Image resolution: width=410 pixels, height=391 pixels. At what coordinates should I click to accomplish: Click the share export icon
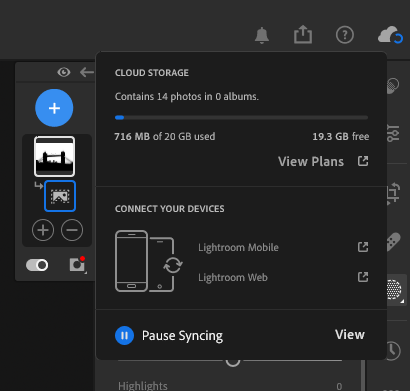tap(303, 35)
